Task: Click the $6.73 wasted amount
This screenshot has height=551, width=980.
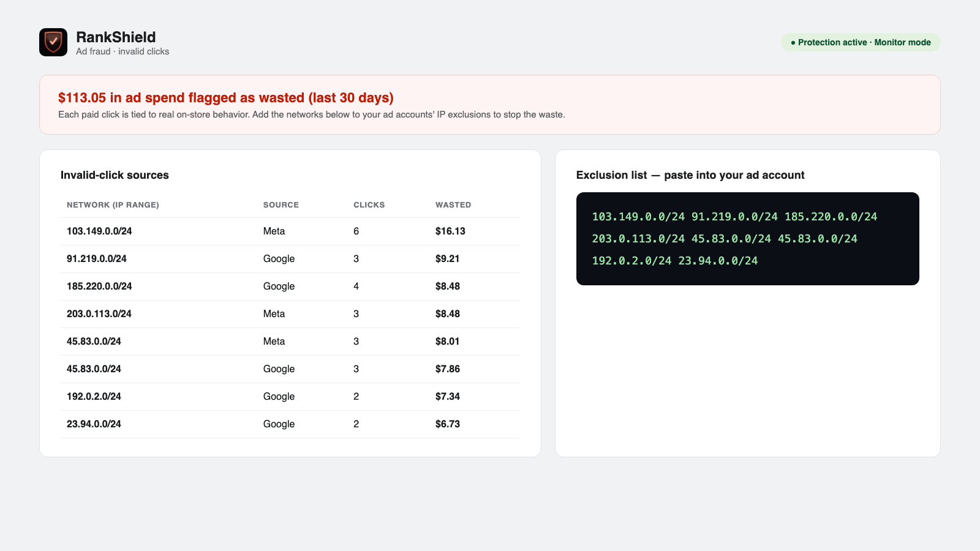Action: click(x=448, y=424)
